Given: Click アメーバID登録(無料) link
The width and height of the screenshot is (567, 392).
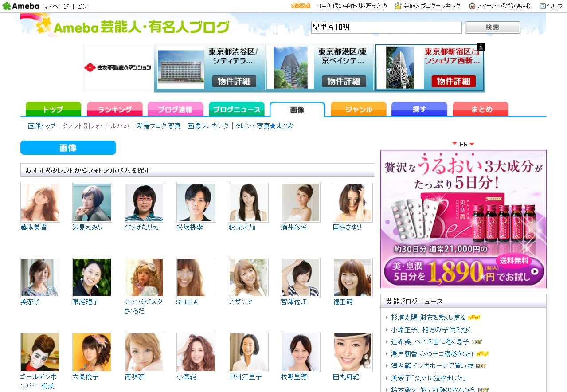Looking at the screenshot, I should tap(503, 6).
